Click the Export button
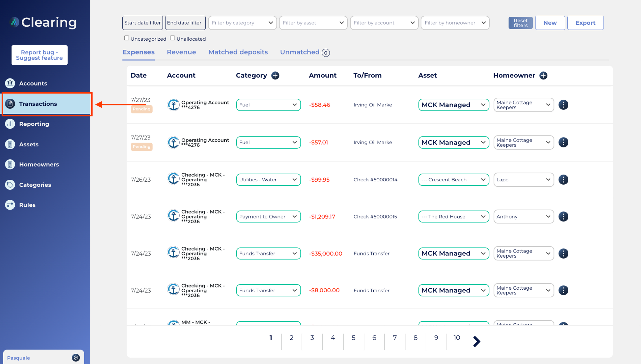 585,23
